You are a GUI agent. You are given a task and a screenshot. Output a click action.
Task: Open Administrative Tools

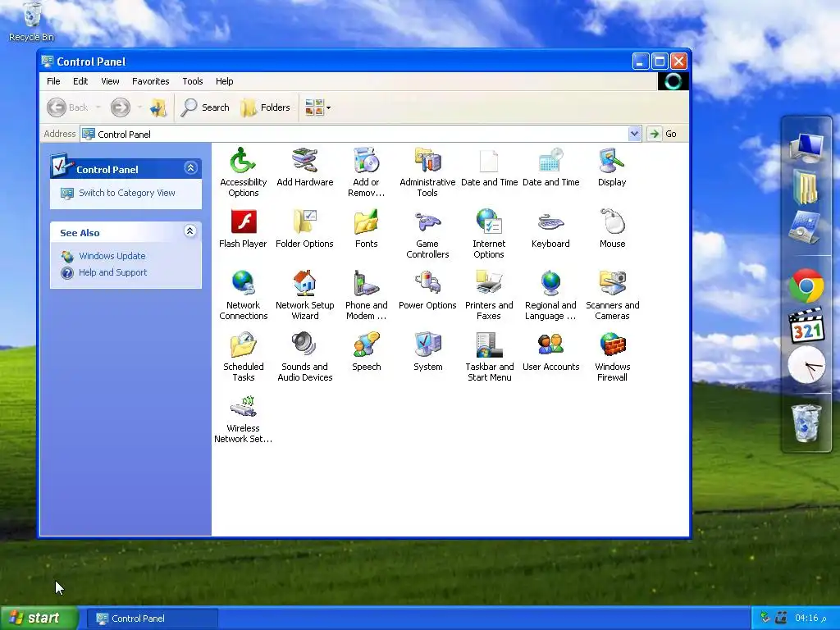click(x=427, y=171)
